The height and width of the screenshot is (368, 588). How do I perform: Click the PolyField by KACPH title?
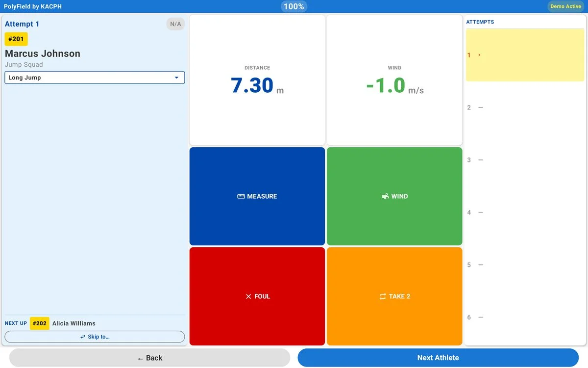pyautogui.click(x=33, y=6)
